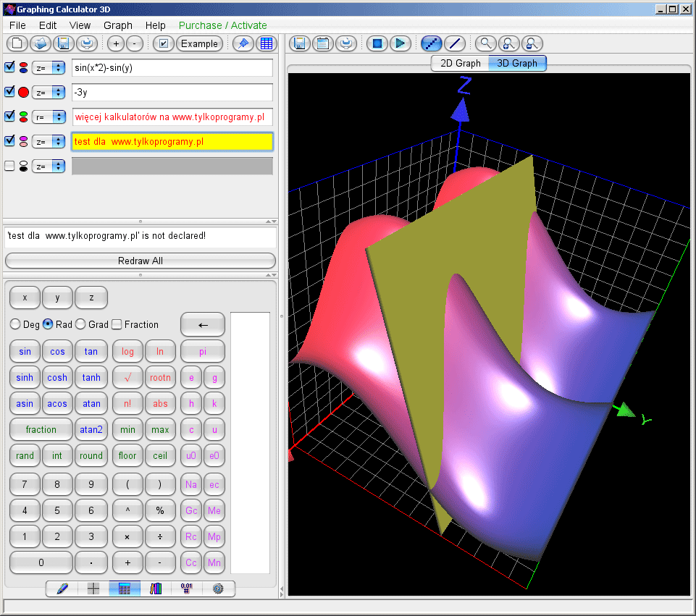Screen dimensions: 696x616
Task: Enable the empty fifth equation checkbox
Action: (9, 166)
